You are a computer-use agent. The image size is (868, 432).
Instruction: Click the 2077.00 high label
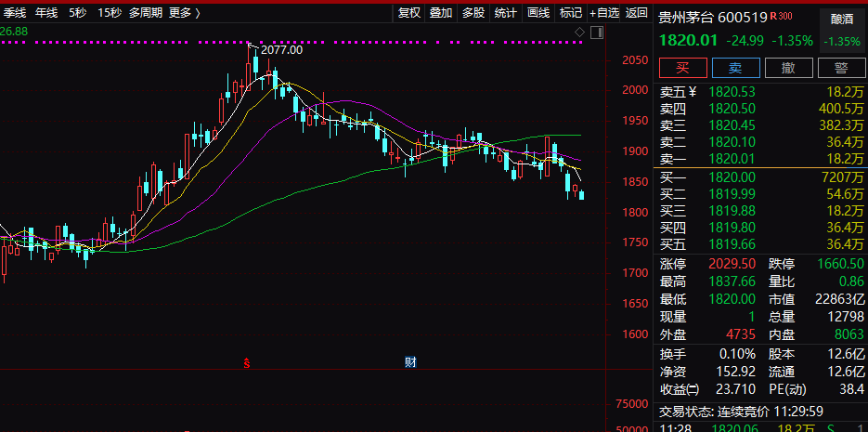282,50
